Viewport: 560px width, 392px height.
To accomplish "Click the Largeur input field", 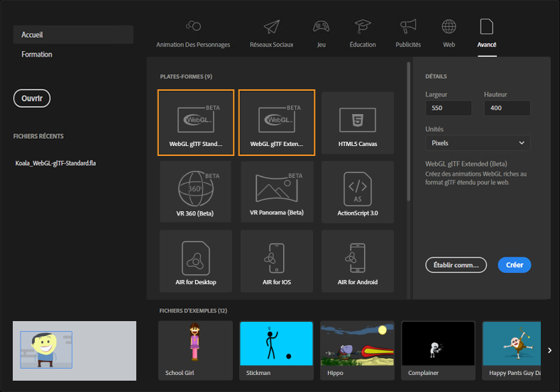I will [x=449, y=108].
